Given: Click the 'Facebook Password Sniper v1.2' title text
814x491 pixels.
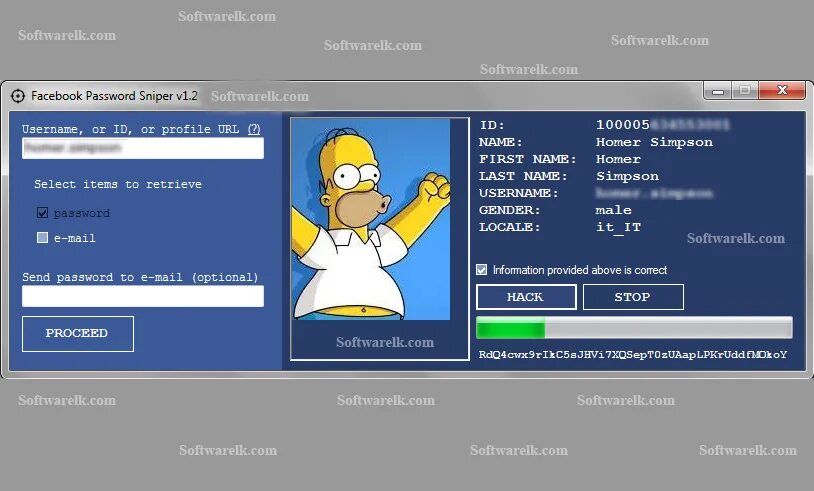Looking at the screenshot, I should click(114, 96).
